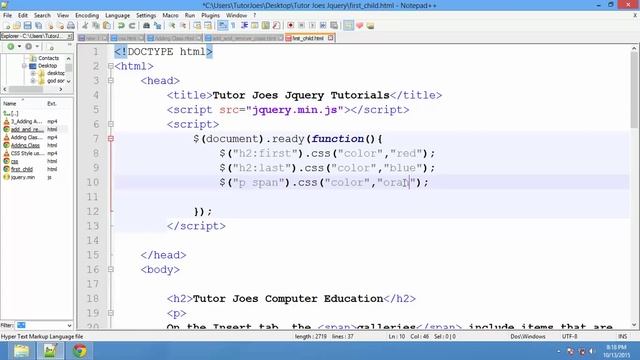Click the UTF-8 encoding status field
Viewport: 640px width, 360px height.
[x=569, y=337]
